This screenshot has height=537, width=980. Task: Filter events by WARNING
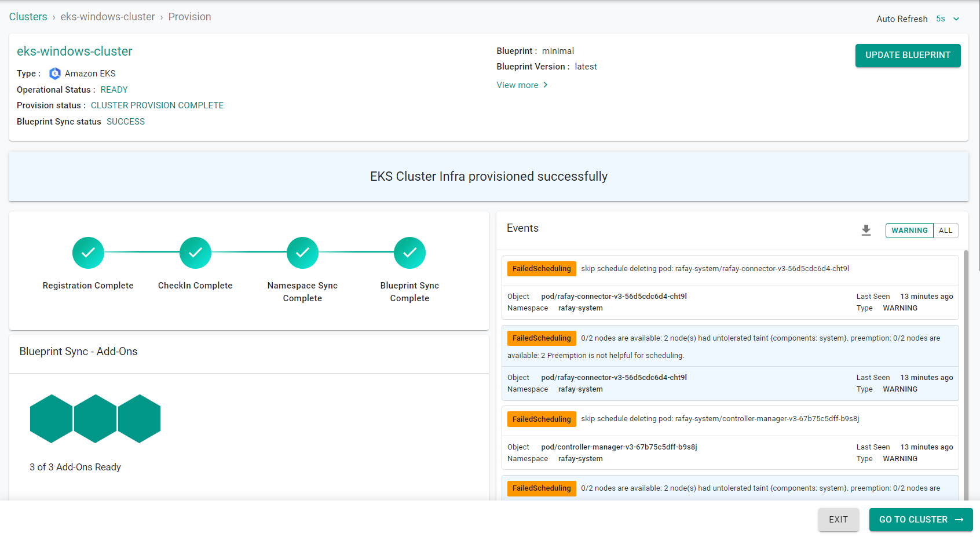(909, 231)
